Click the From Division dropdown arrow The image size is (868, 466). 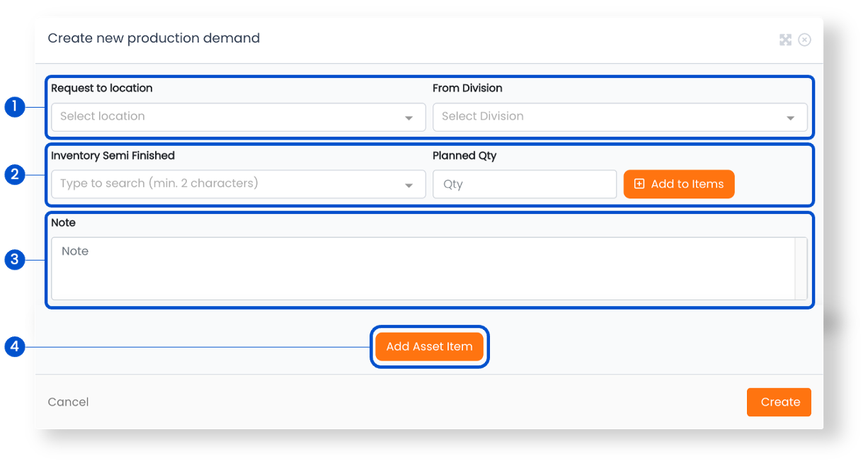tap(790, 118)
